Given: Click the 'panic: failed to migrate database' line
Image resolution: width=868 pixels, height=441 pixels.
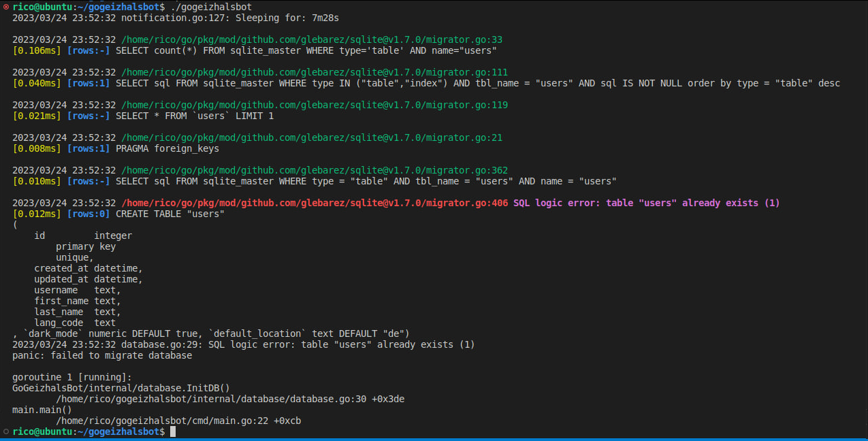Looking at the screenshot, I should click(x=102, y=355).
